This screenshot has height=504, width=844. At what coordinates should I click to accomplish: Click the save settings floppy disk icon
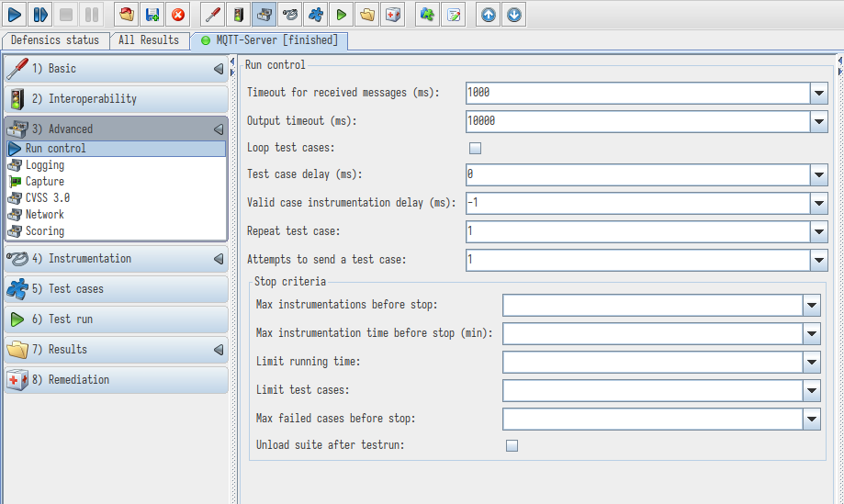point(152,15)
